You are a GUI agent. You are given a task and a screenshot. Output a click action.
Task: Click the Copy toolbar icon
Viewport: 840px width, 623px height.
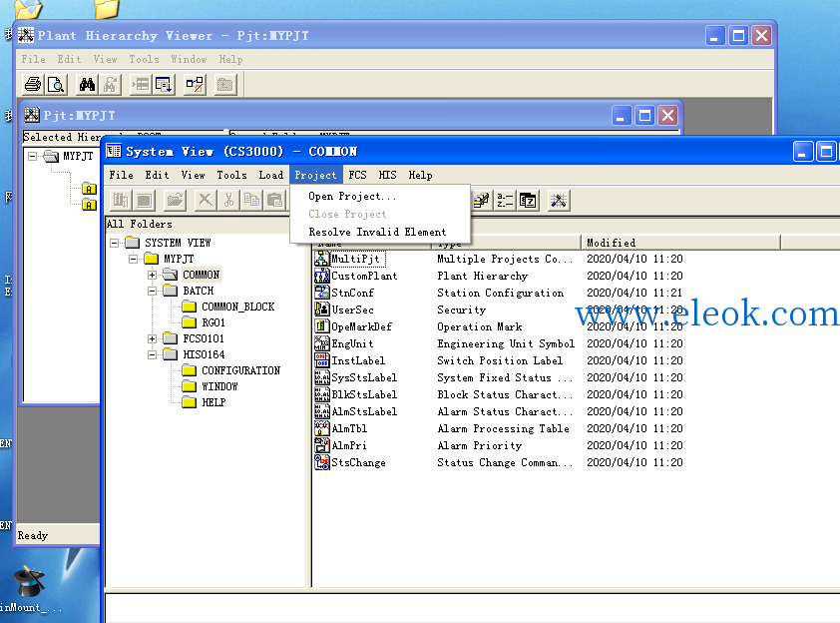[251, 201]
